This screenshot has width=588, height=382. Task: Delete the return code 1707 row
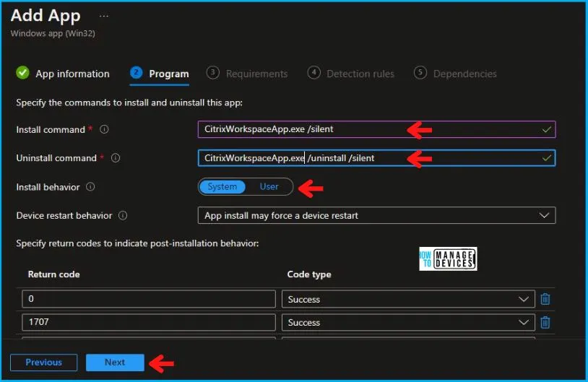click(x=545, y=322)
